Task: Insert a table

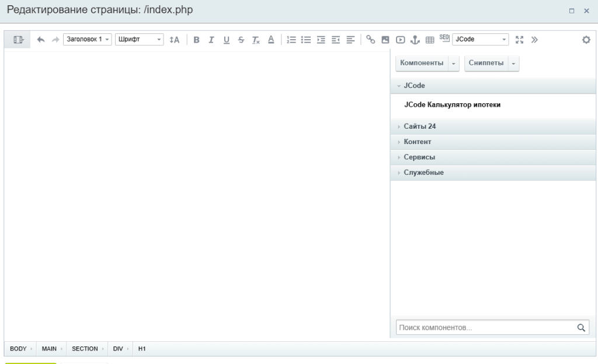Action: (429, 40)
